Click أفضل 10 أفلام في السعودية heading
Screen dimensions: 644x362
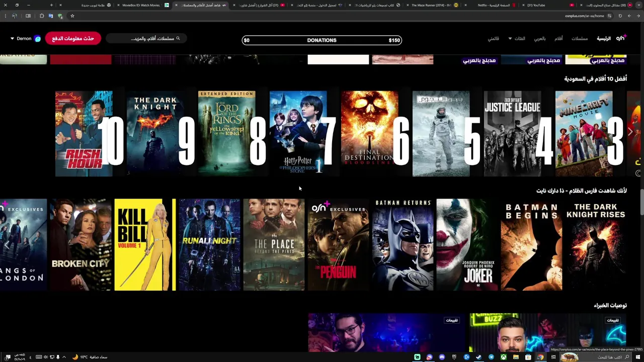596,79
